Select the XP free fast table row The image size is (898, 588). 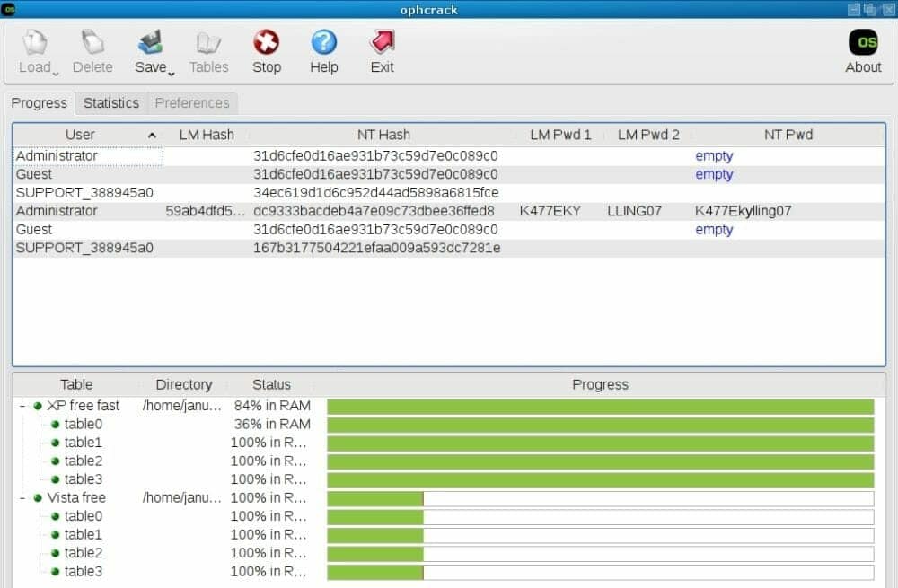[449, 406]
